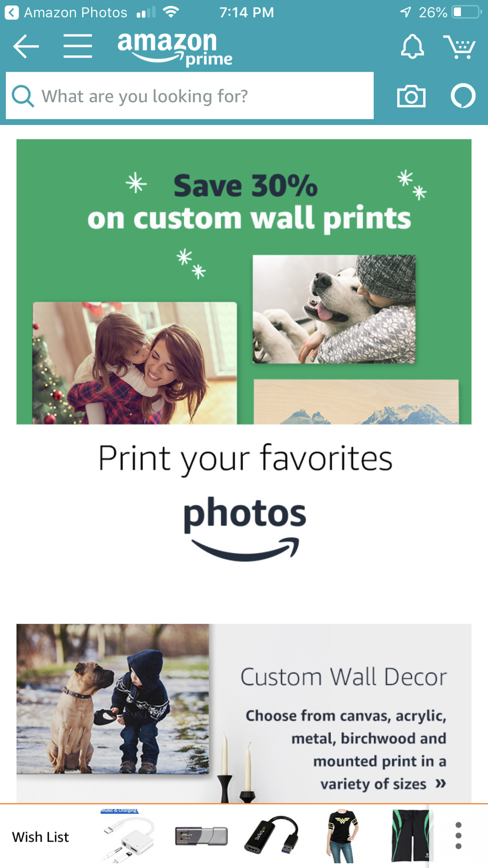Open the three-dot more options
The height and width of the screenshot is (868, 488).
(x=458, y=836)
